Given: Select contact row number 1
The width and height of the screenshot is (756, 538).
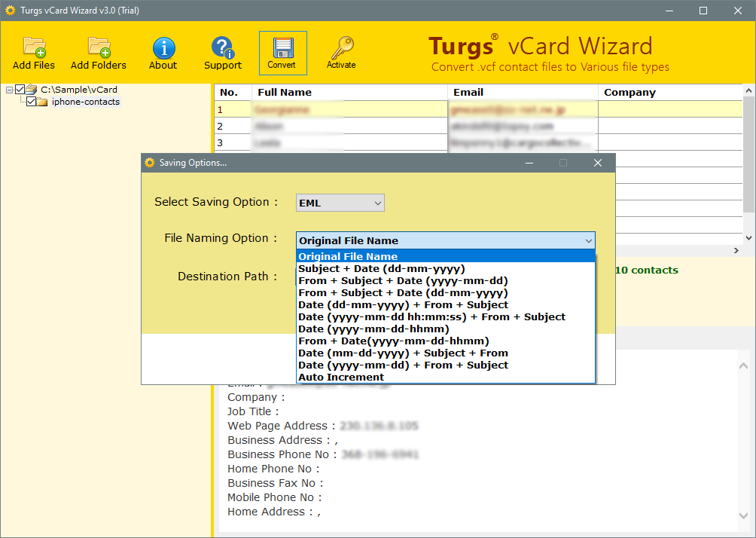Looking at the screenshot, I should click(x=478, y=109).
